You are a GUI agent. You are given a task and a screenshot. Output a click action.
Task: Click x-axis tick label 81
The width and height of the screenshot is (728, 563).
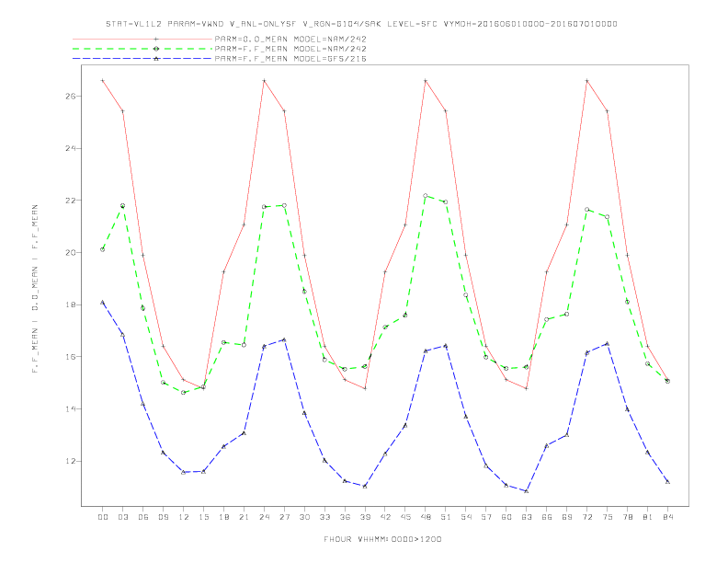(648, 517)
